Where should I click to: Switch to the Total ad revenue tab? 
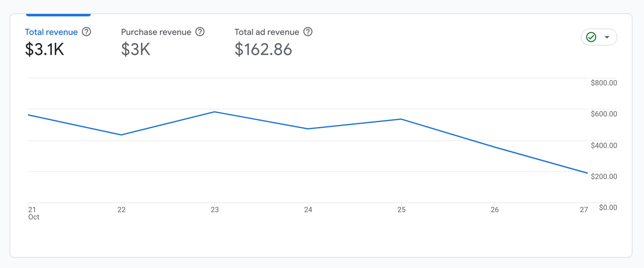pos(267,32)
